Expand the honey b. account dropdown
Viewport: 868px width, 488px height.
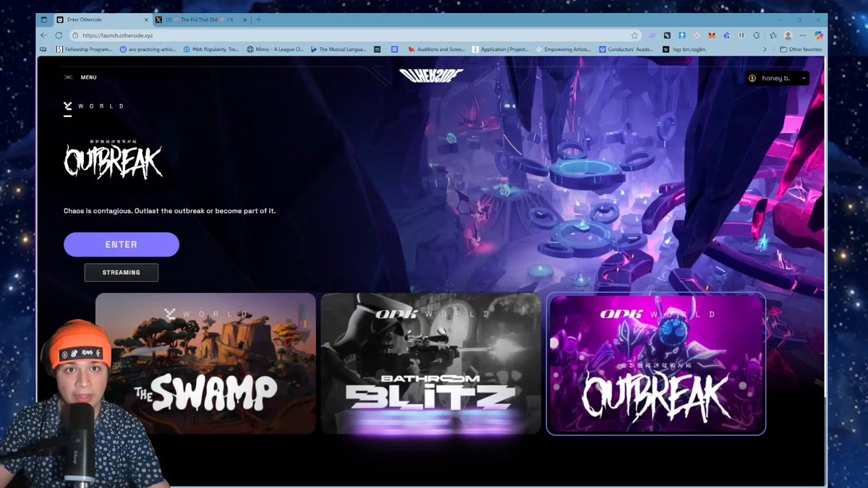(x=778, y=78)
